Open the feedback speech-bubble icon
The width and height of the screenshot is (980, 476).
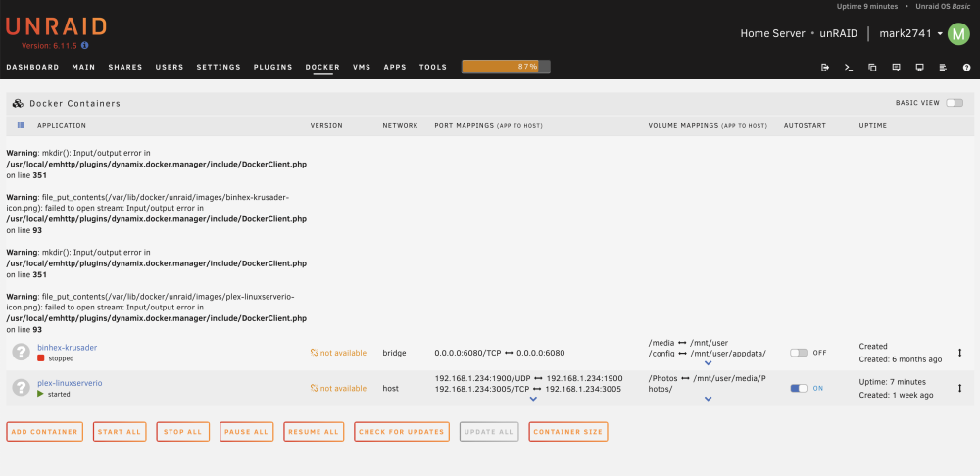click(x=896, y=68)
